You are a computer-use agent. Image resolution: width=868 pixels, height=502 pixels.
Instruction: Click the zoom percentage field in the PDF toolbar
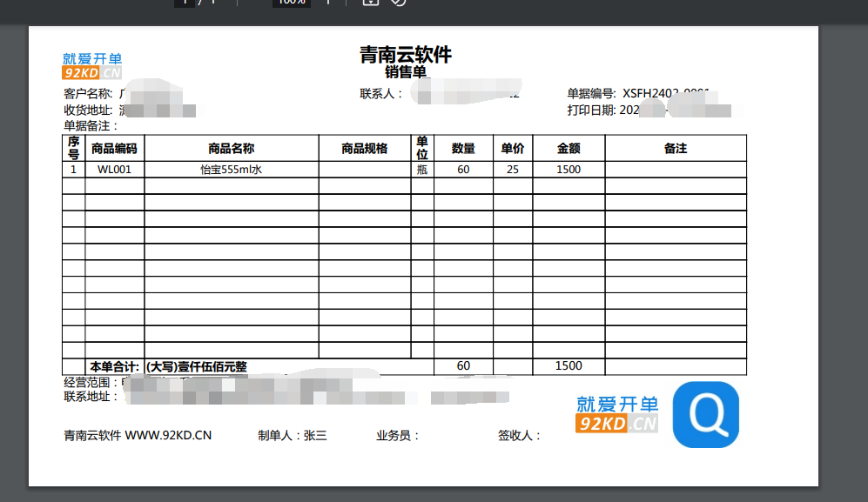pyautogui.click(x=291, y=3)
